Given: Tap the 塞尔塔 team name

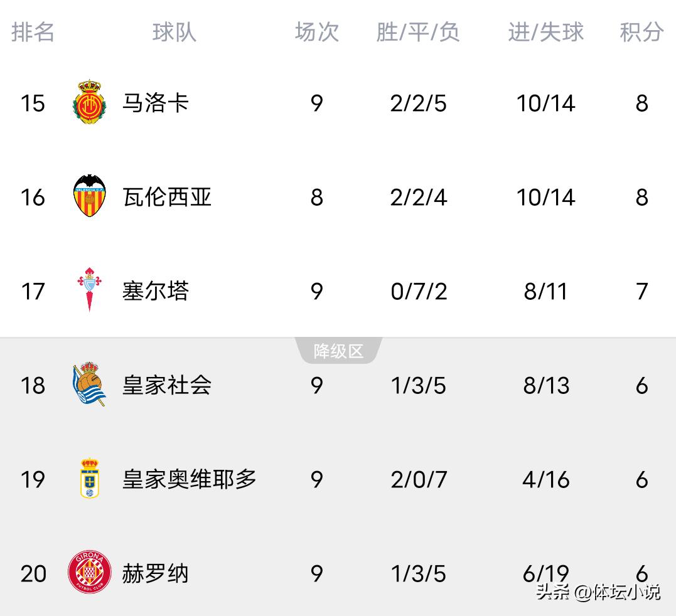Looking at the screenshot, I should click(156, 291).
